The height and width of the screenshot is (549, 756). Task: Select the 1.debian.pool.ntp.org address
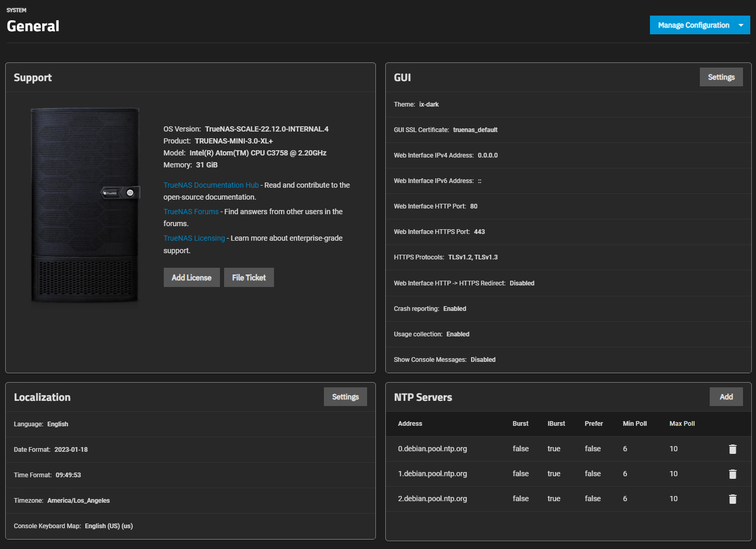433,474
